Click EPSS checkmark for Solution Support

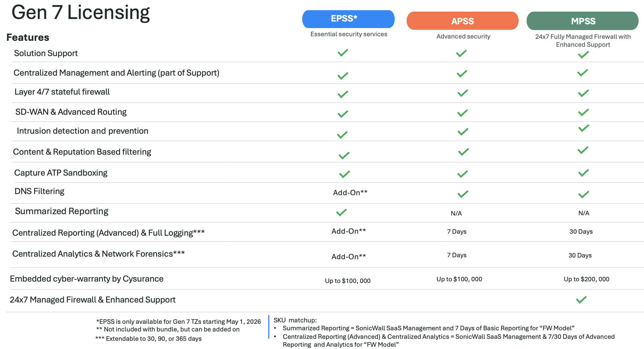point(343,53)
